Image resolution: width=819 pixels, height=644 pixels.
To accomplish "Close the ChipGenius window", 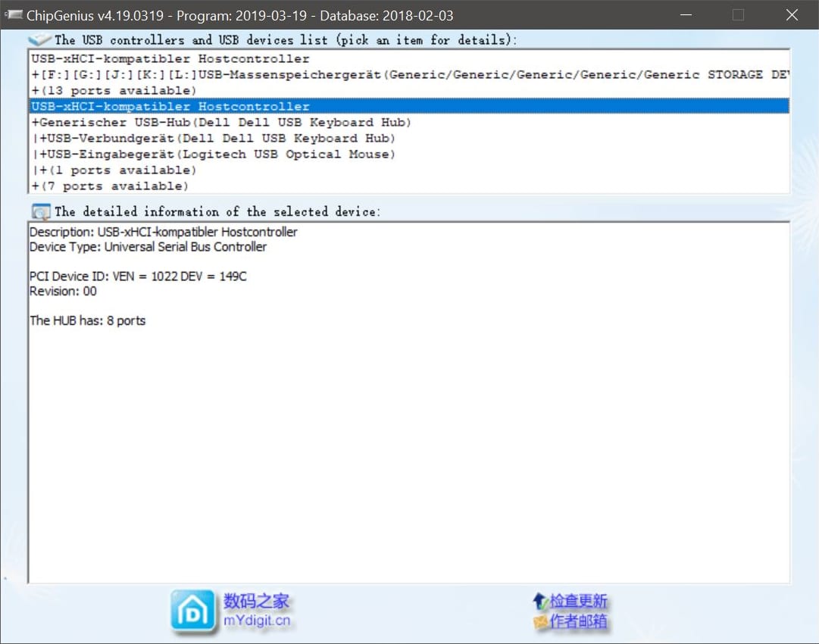I will pyautogui.click(x=792, y=14).
